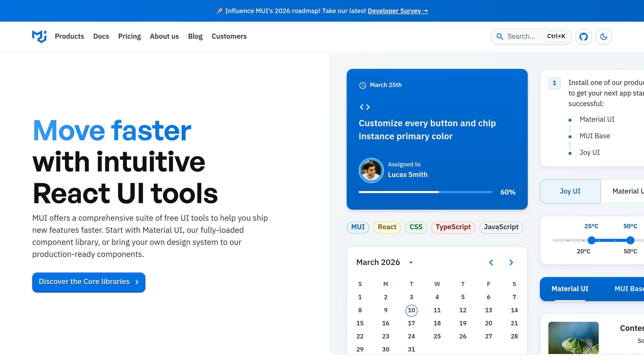The width and height of the screenshot is (644, 362).
Task: Open the Developer Survey link
Action: click(397, 11)
